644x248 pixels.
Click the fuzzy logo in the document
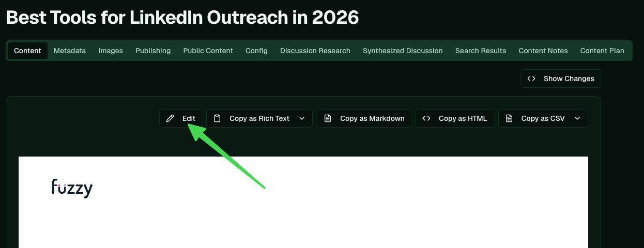[72, 188]
